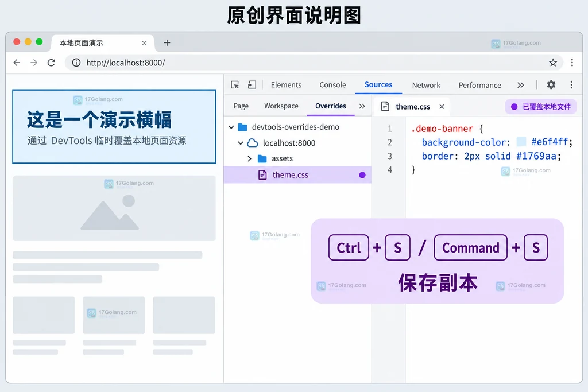Open the DevTools customize three-dot menu

[x=571, y=85]
